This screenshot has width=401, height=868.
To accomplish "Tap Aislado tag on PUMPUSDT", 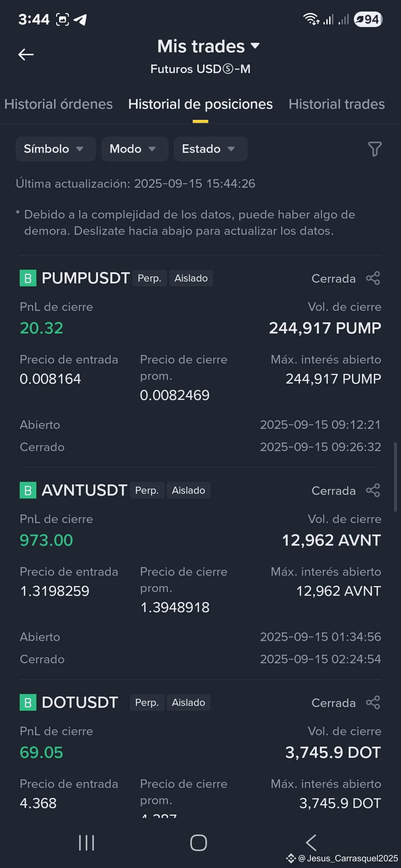I will (191, 278).
